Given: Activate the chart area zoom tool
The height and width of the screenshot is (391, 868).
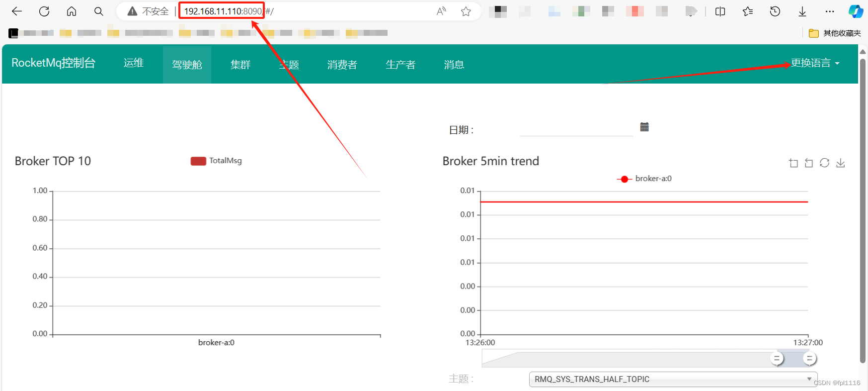Looking at the screenshot, I should point(793,163).
